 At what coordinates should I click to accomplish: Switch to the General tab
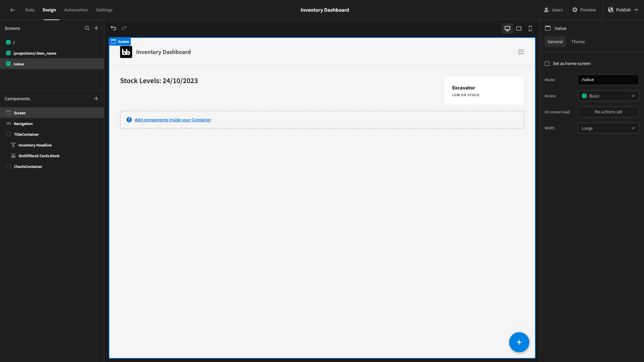click(x=555, y=42)
